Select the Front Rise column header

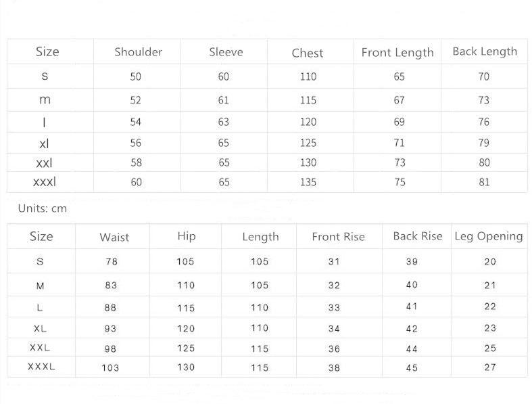(338, 237)
